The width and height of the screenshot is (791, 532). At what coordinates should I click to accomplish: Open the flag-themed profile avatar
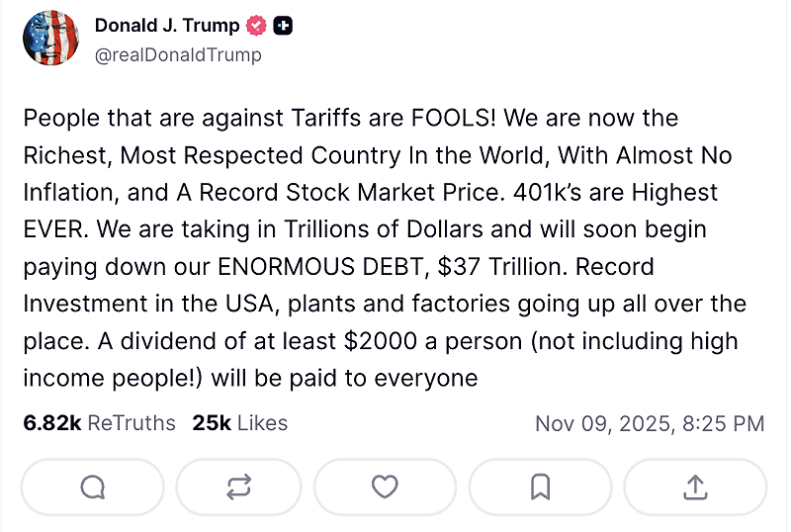coord(51,39)
